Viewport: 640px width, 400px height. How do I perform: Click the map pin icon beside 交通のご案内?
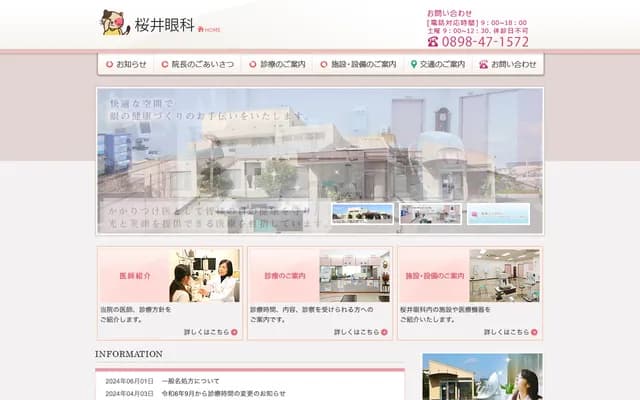(x=414, y=64)
